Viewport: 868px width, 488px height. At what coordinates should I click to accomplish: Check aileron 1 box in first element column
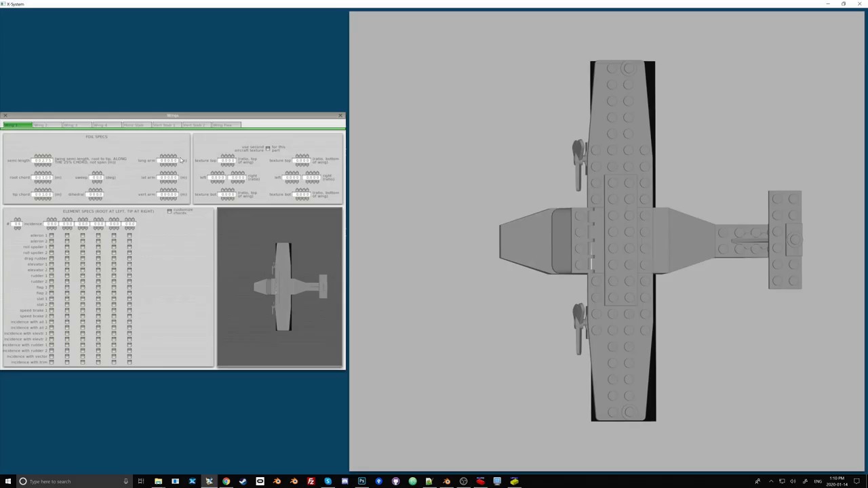coord(51,235)
